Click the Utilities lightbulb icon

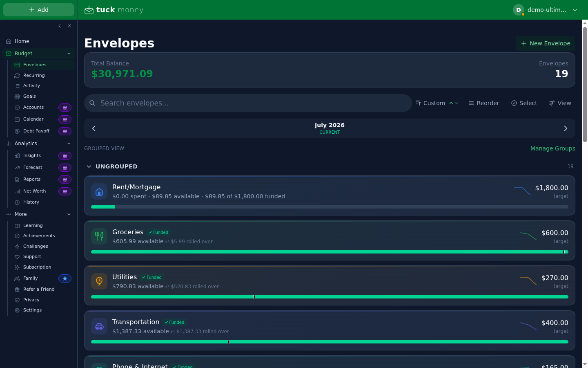pos(99,281)
